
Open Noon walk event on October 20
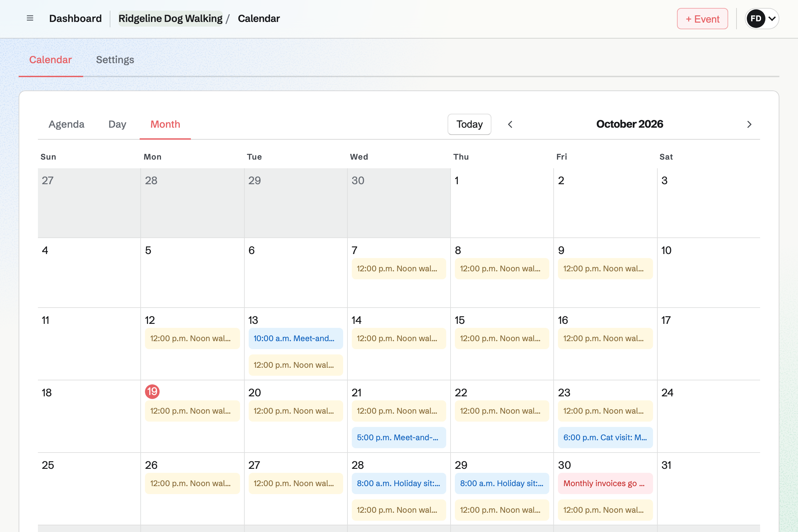click(x=296, y=411)
